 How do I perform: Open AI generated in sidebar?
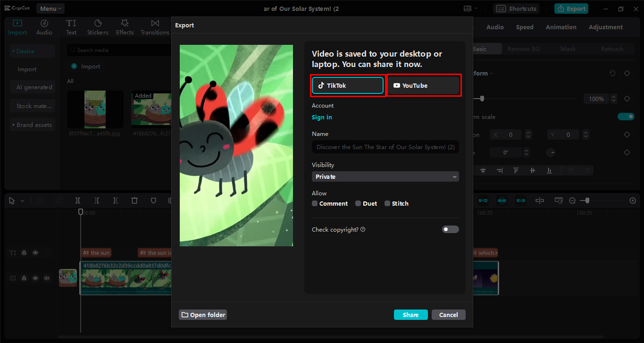point(33,87)
